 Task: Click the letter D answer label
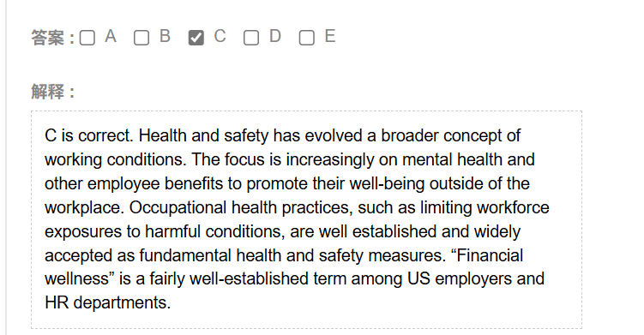point(275,36)
